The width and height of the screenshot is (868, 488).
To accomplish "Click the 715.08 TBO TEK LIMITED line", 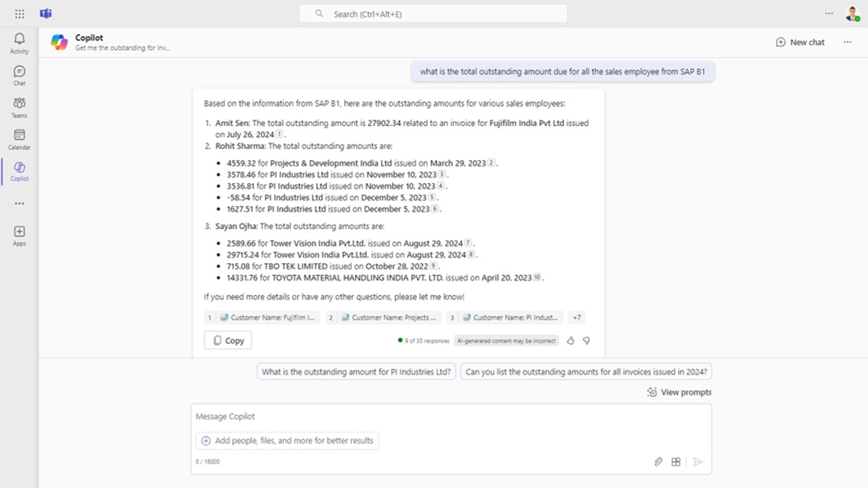I will click(x=332, y=266).
